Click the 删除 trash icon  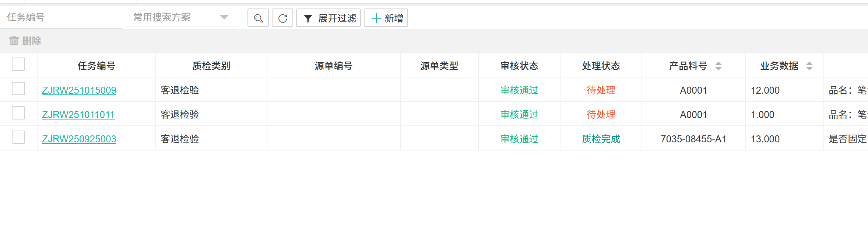(14, 41)
